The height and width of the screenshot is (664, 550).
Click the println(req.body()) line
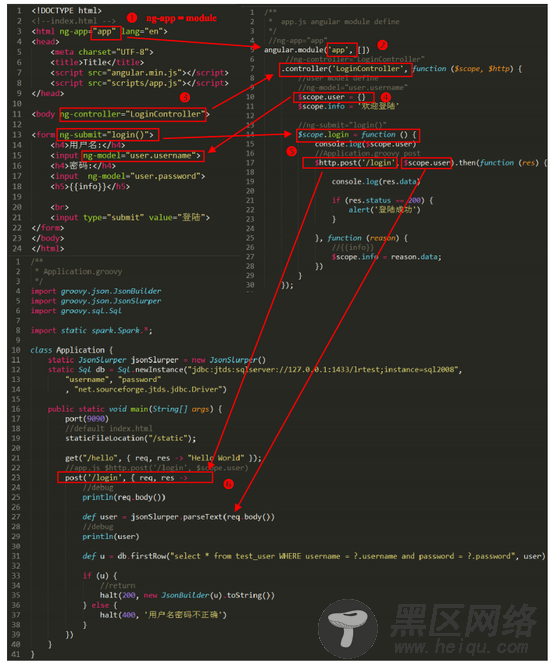click(x=124, y=497)
